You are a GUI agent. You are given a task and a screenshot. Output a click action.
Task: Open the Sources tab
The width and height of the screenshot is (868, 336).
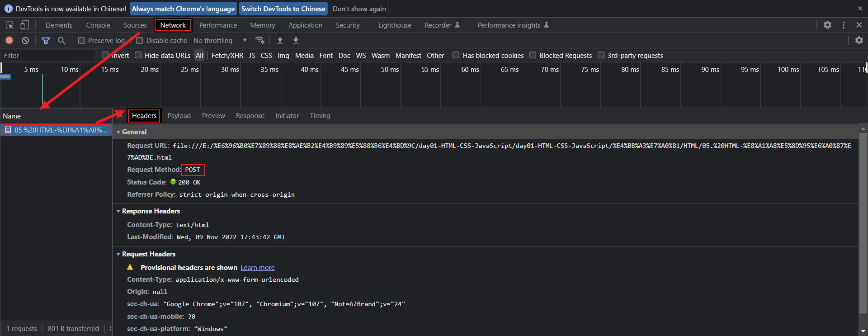[x=135, y=25]
